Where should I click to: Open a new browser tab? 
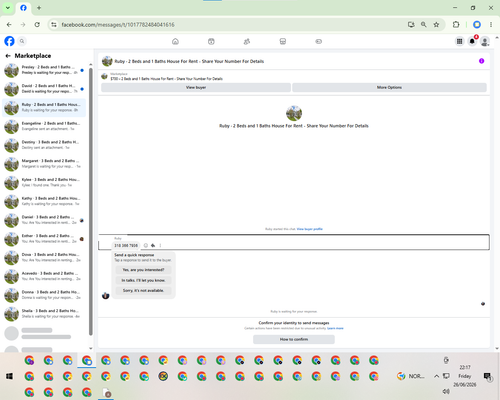[39, 8]
